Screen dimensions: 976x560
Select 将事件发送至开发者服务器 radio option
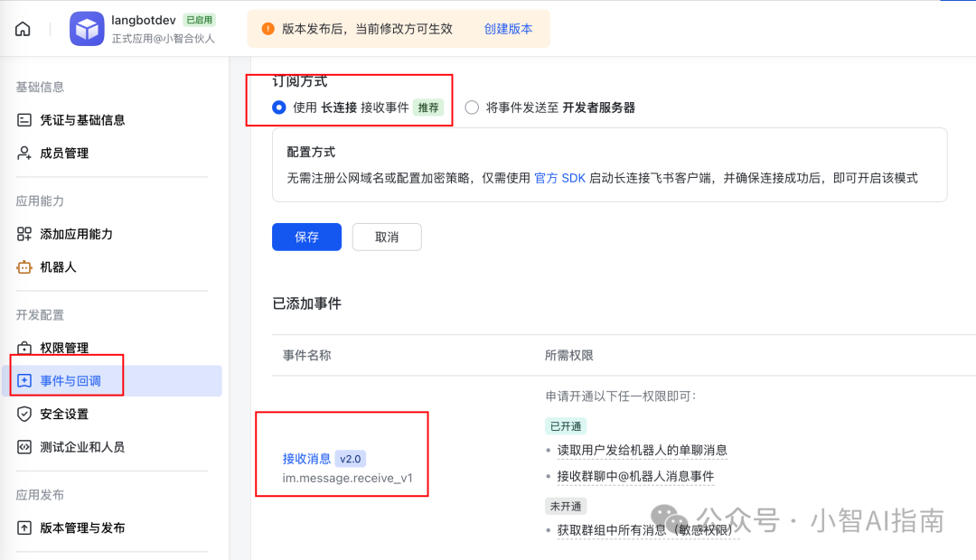point(472,107)
